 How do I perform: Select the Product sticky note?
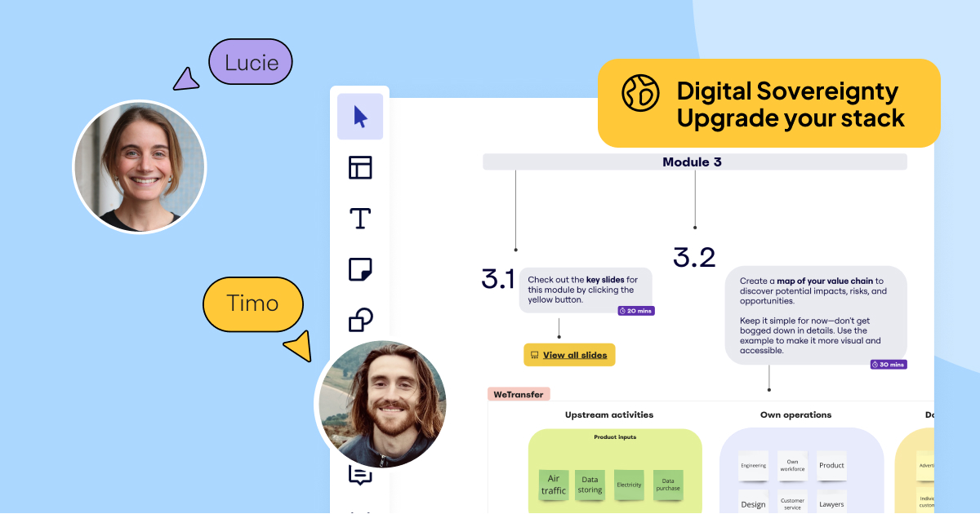pyautogui.click(x=831, y=466)
